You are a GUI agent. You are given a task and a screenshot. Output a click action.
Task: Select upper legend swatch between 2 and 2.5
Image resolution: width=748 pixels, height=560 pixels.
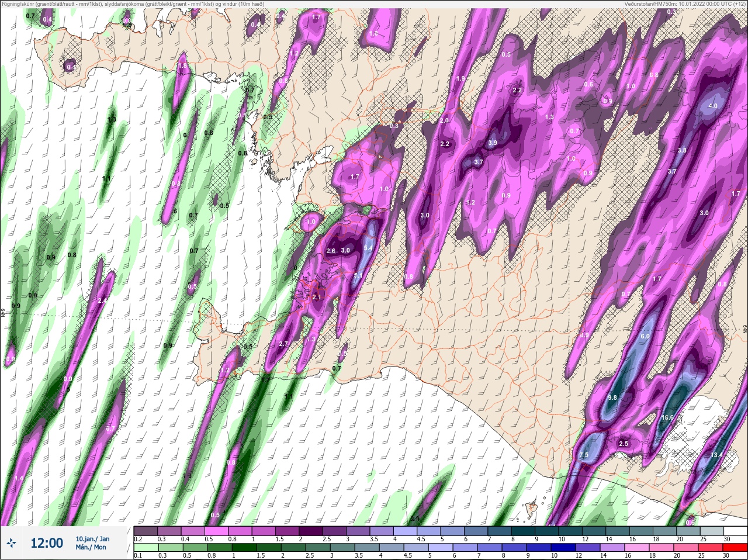click(x=312, y=531)
